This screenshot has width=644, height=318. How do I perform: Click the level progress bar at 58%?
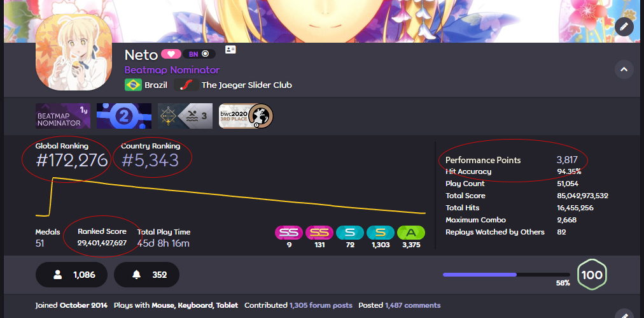(507, 275)
